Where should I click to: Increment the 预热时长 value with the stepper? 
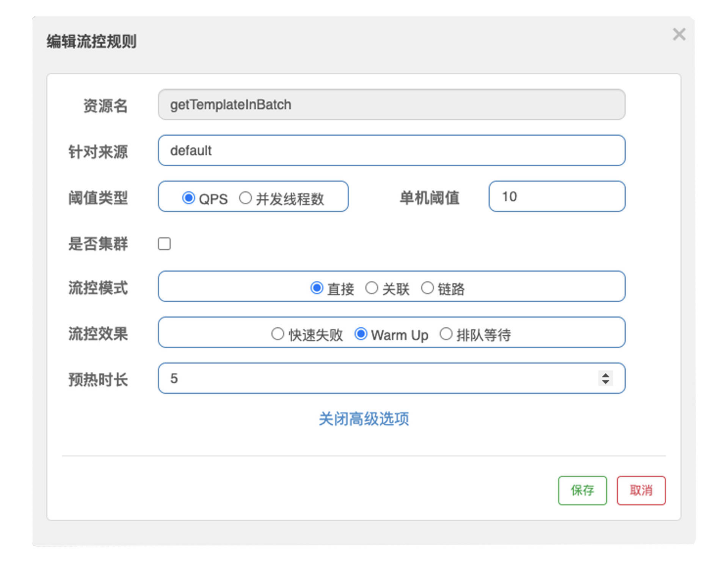(x=604, y=375)
